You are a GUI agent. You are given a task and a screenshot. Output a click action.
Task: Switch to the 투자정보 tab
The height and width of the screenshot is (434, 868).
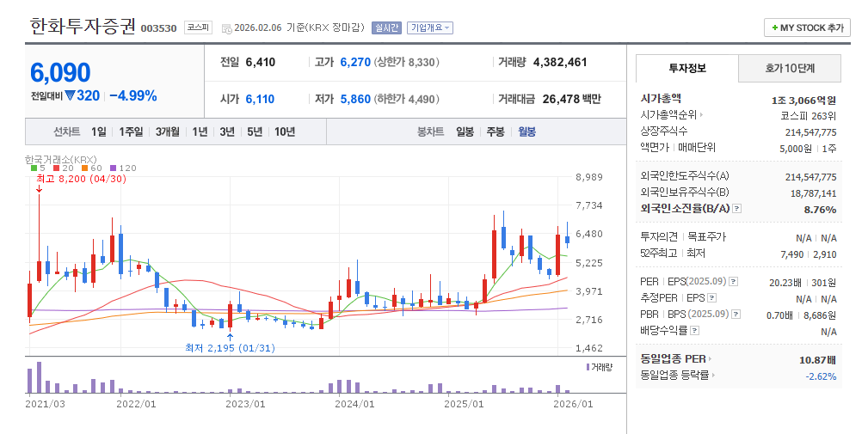[687, 69]
